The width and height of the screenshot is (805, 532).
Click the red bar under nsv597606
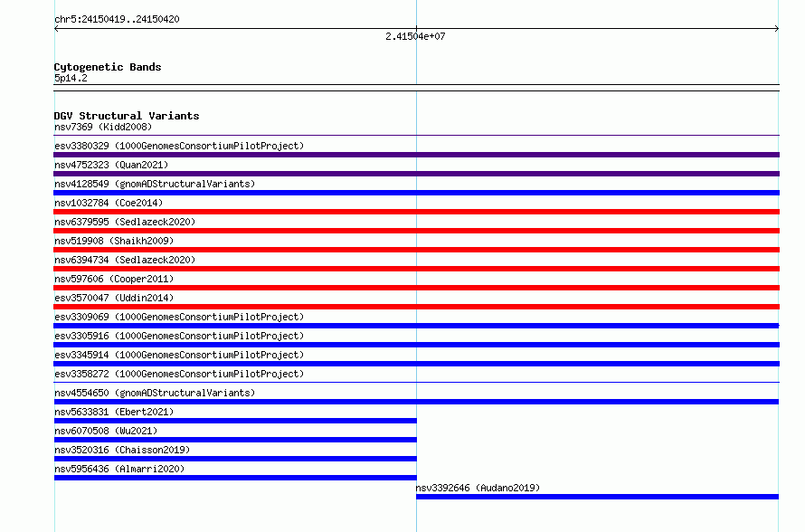[416, 288]
